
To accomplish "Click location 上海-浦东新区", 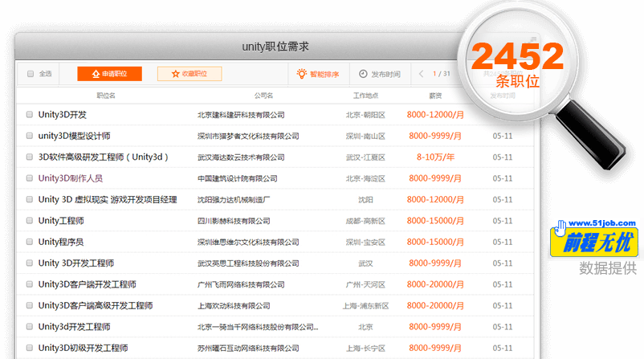I will tap(365, 306).
